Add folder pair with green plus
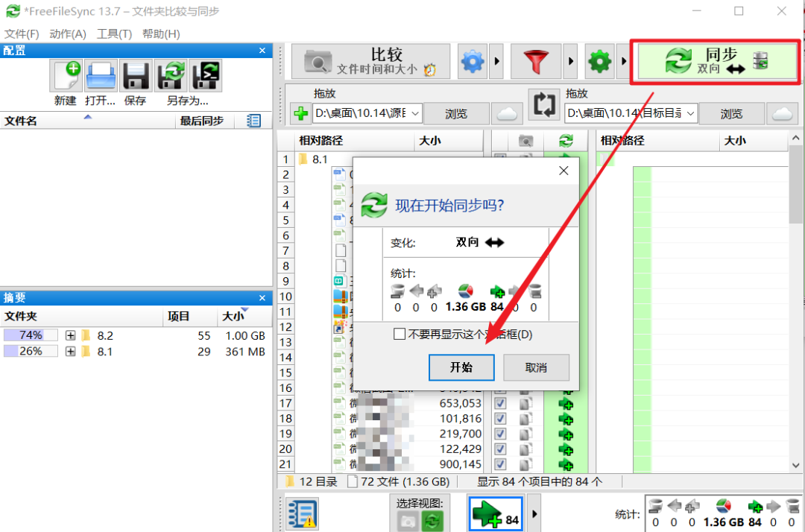Image resolution: width=805 pixels, height=532 pixels. click(300, 113)
